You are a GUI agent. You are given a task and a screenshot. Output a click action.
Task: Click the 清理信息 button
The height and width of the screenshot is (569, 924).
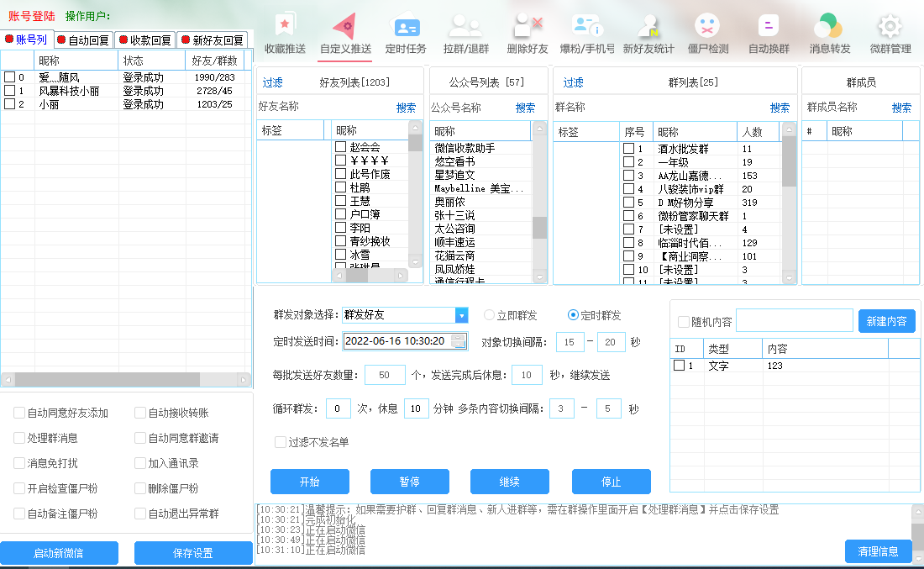(878, 551)
